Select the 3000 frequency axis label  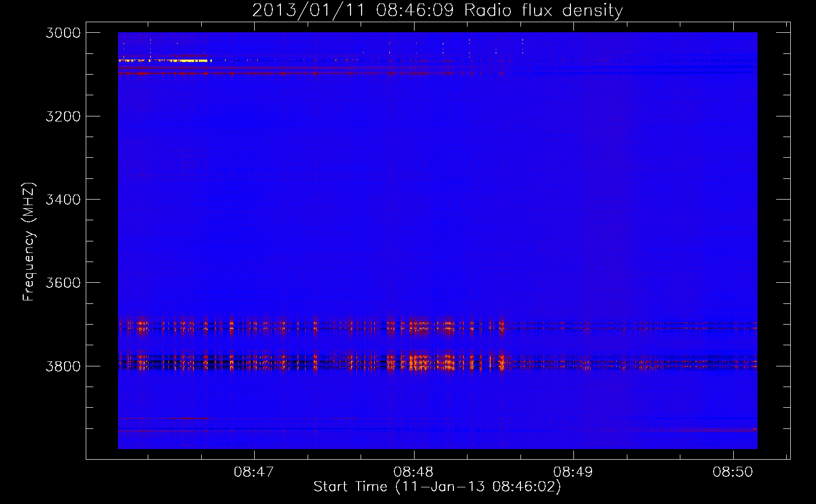(x=63, y=33)
